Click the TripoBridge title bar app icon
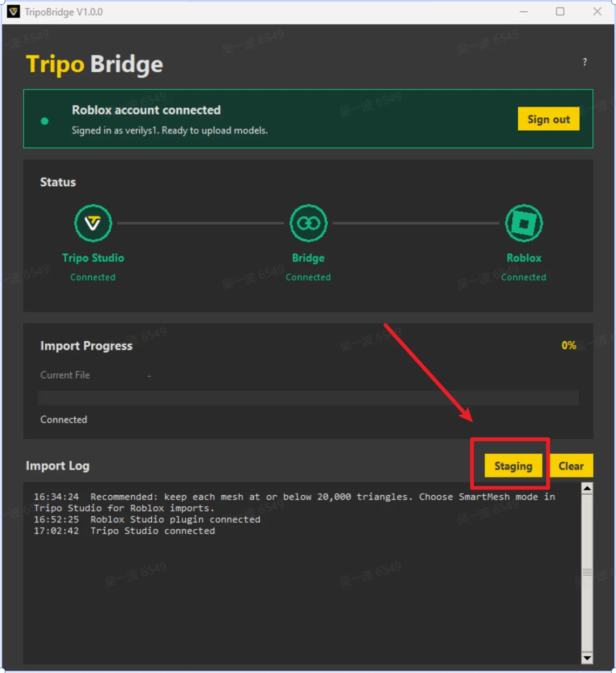The image size is (616, 673). pos(13,11)
